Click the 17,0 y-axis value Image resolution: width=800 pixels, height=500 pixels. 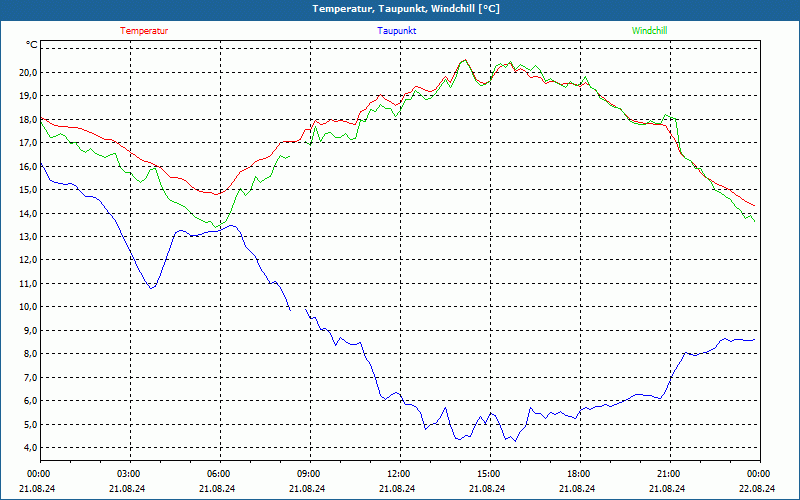28,143
